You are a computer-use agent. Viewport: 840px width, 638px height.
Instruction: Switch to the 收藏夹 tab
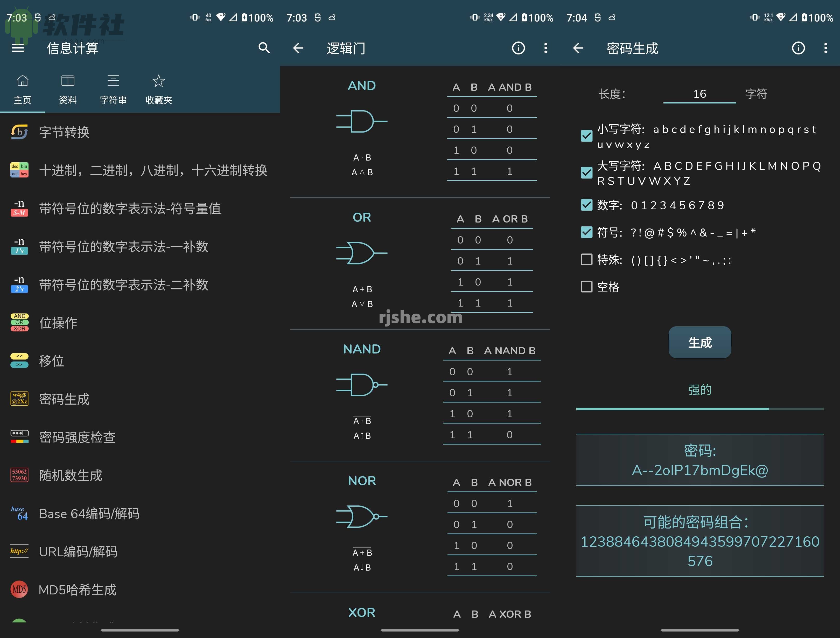click(x=159, y=88)
